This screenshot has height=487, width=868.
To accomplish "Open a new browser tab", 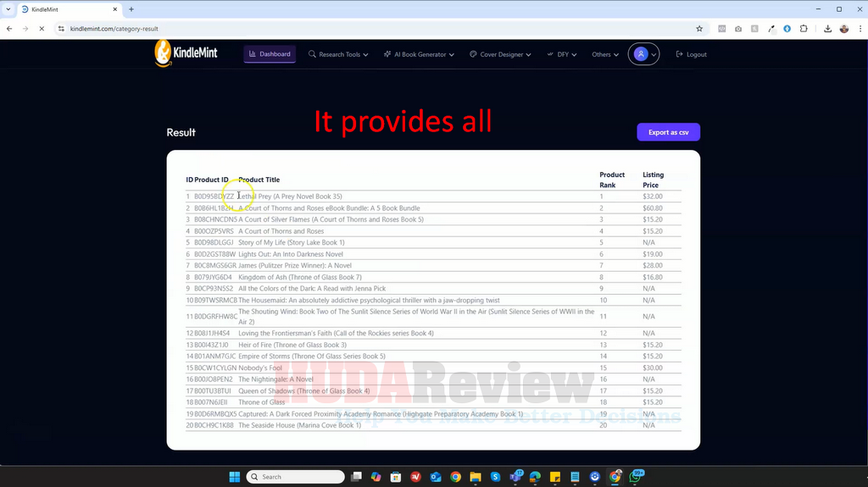I will pos(131,9).
